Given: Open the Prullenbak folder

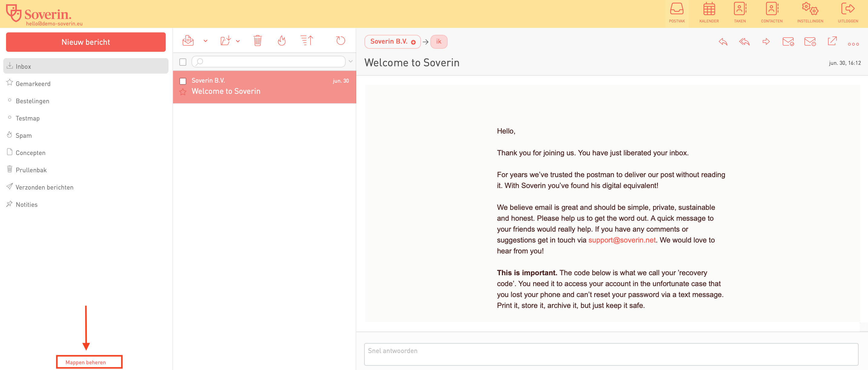Looking at the screenshot, I should coord(31,170).
